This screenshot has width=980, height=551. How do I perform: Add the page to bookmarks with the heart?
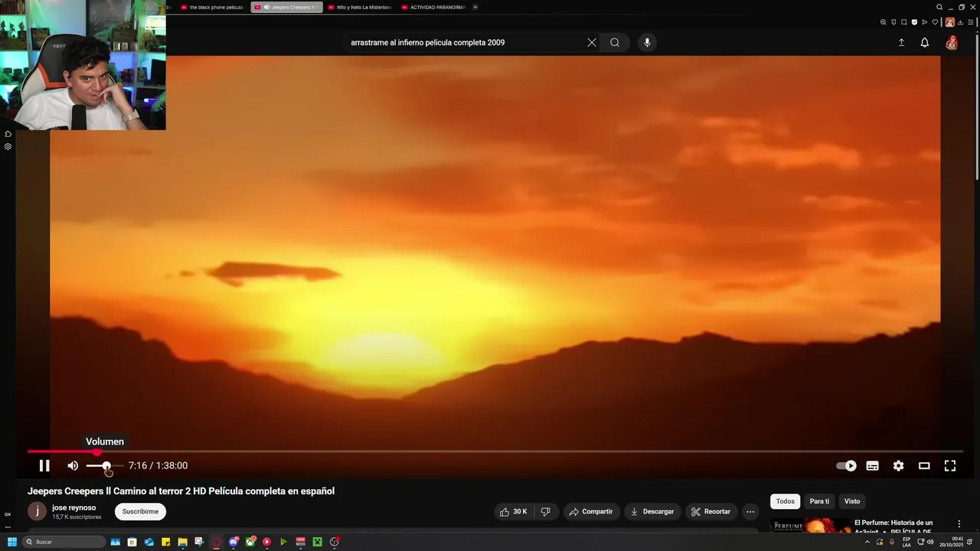click(935, 22)
